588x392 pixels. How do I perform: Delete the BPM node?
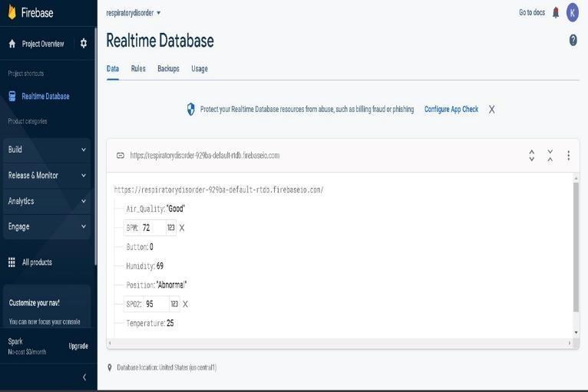pyautogui.click(x=182, y=228)
